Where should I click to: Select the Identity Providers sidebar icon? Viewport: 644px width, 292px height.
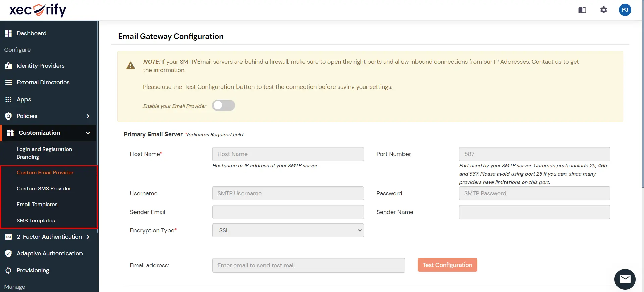pos(8,66)
